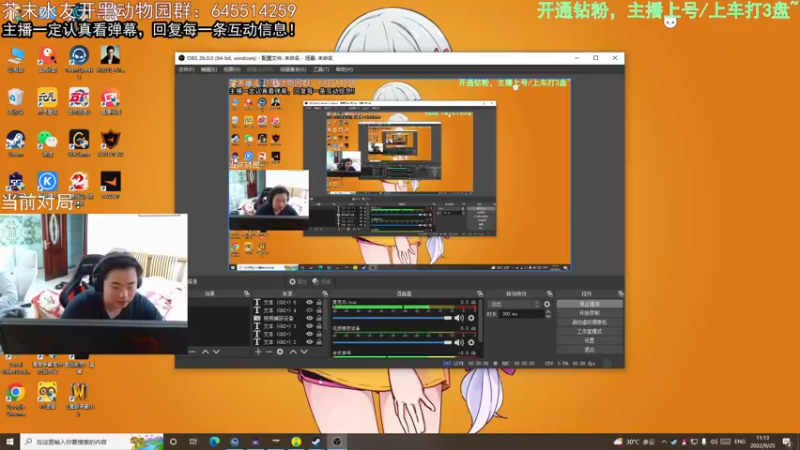The image size is (800, 450).
Task: Open 视频捕获设备 audio settings gear in mixer
Action: (x=471, y=342)
